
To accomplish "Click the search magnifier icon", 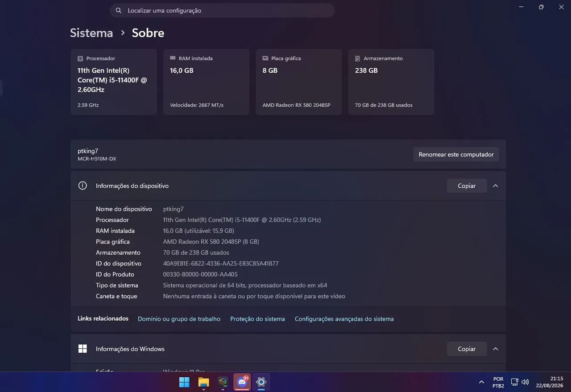I will 118,10.
